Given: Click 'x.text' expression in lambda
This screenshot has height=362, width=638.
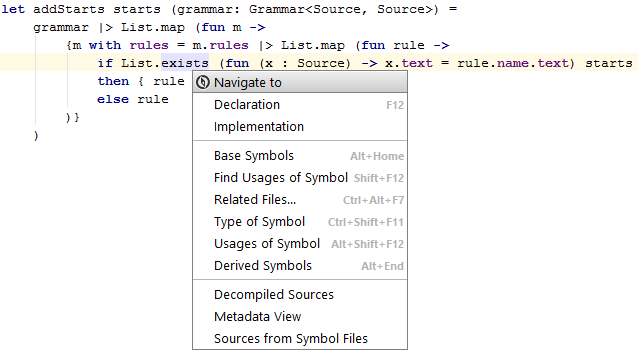Looking at the screenshot, I should click(409, 63).
